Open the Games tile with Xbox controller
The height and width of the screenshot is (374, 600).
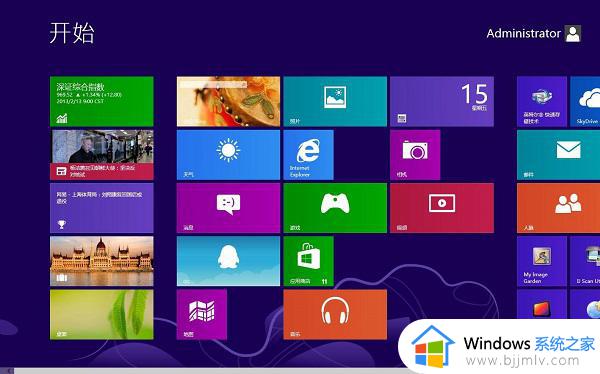point(335,208)
